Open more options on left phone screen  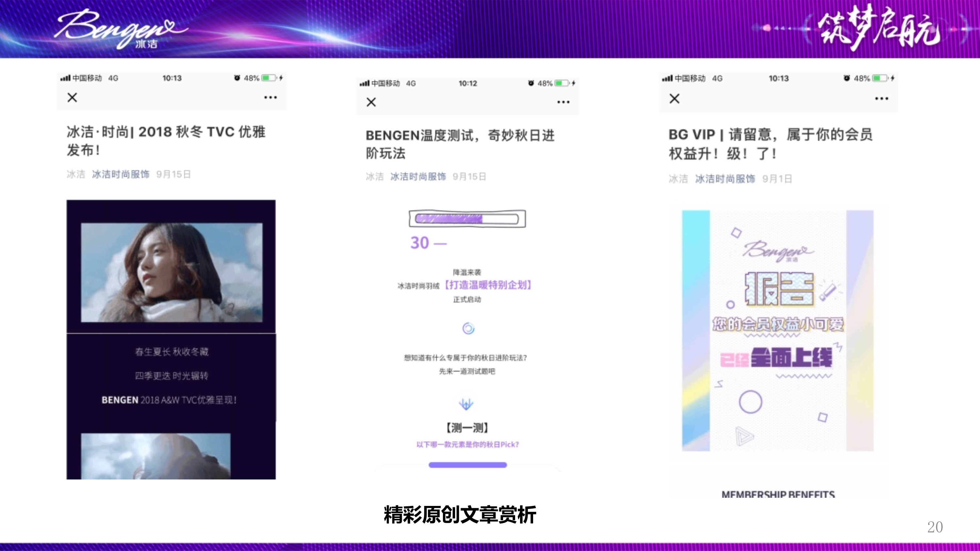[270, 98]
